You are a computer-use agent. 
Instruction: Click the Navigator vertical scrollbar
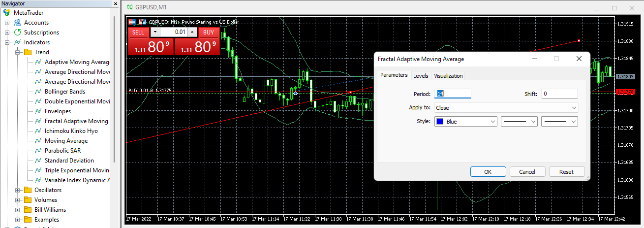point(115,89)
